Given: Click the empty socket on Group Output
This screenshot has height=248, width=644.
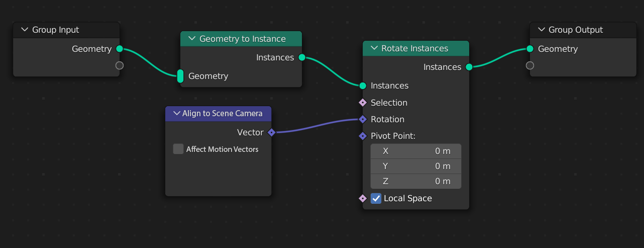Looking at the screenshot, I should tap(529, 65).
